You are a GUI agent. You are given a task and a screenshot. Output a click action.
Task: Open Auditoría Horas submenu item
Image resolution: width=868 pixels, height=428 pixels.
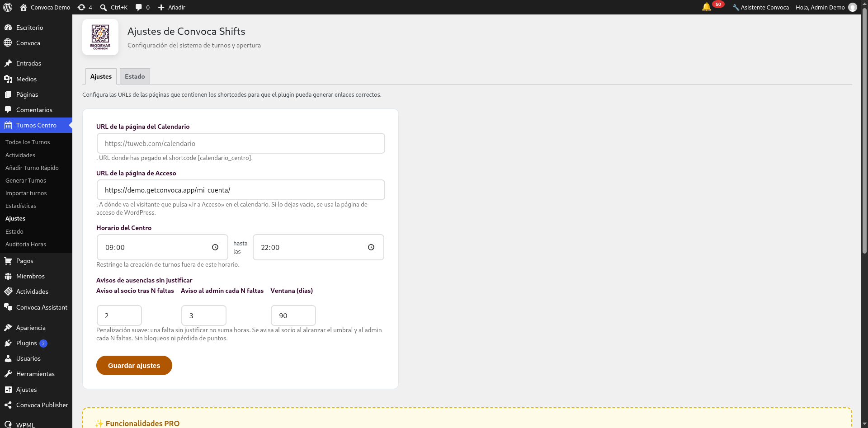[26, 244]
